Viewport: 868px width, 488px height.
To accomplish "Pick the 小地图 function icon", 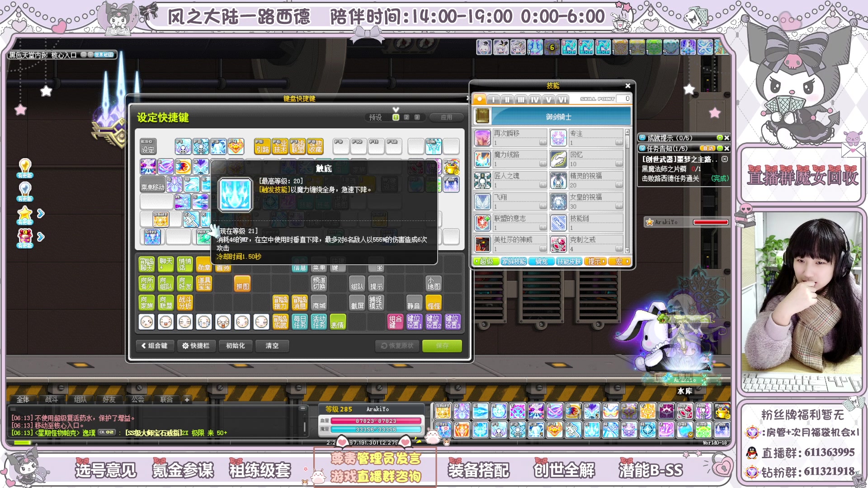I will click(434, 284).
